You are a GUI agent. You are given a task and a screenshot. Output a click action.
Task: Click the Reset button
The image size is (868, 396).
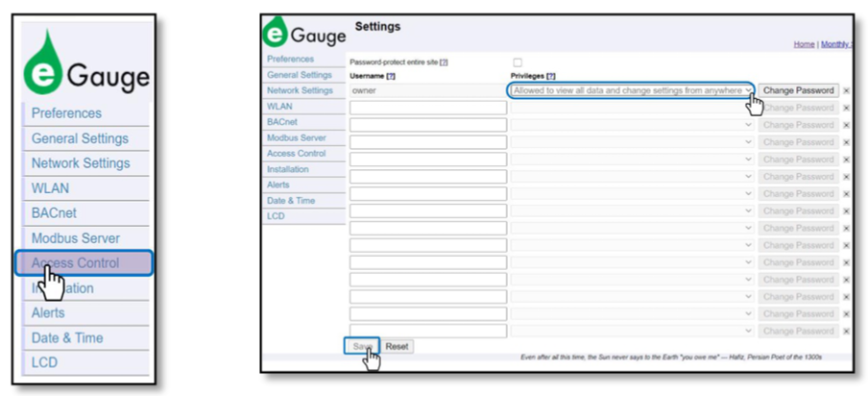pyautogui.click(x=397, y=347)
